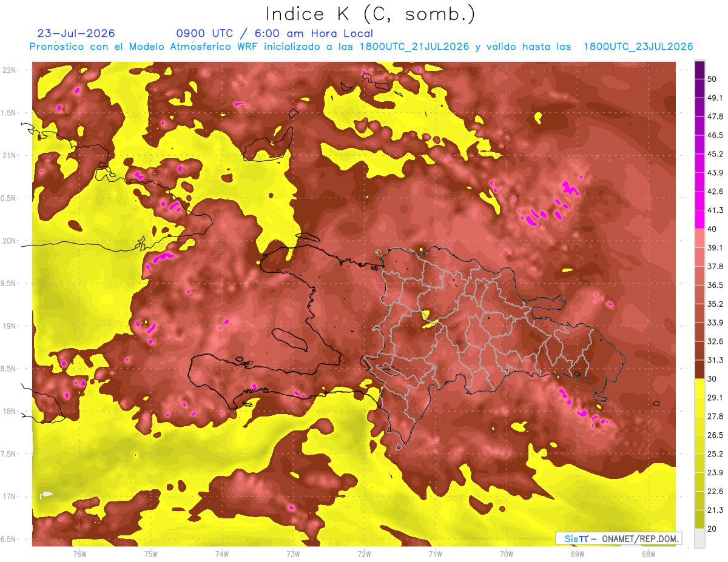Viewport: 728px width, 562px height.
Task: Click longitude axis label "76W"
Action: click(x=79, y=554)
